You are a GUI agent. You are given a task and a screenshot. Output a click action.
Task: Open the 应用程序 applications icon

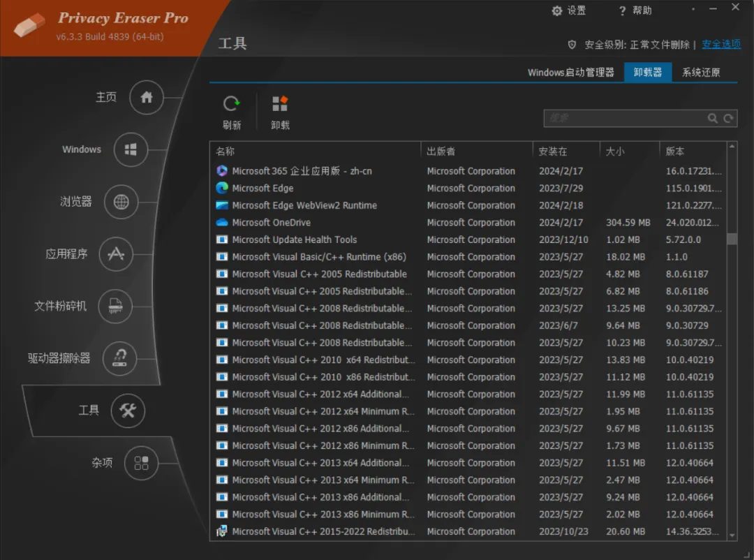[x=116, y=254]
